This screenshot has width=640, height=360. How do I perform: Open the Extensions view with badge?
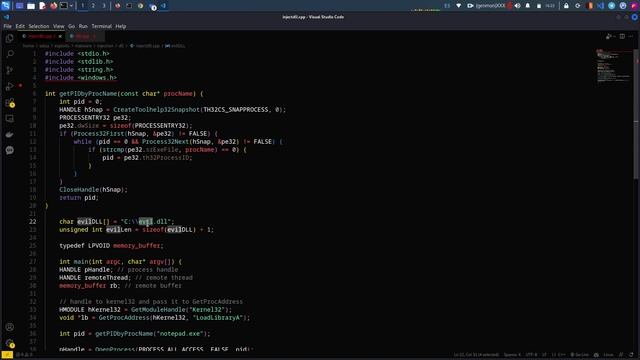pyautogui.click(x=10, y=102)
